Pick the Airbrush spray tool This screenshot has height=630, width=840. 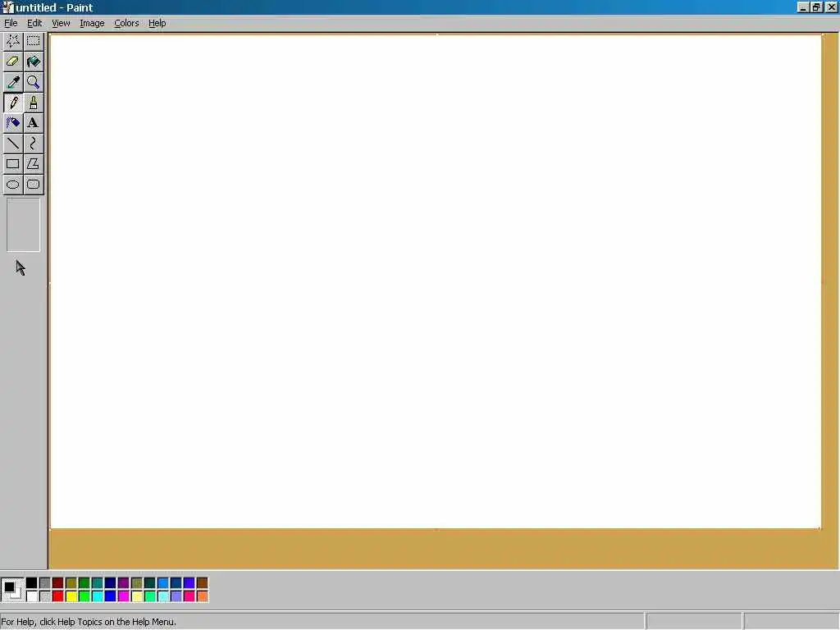(13, 123)
